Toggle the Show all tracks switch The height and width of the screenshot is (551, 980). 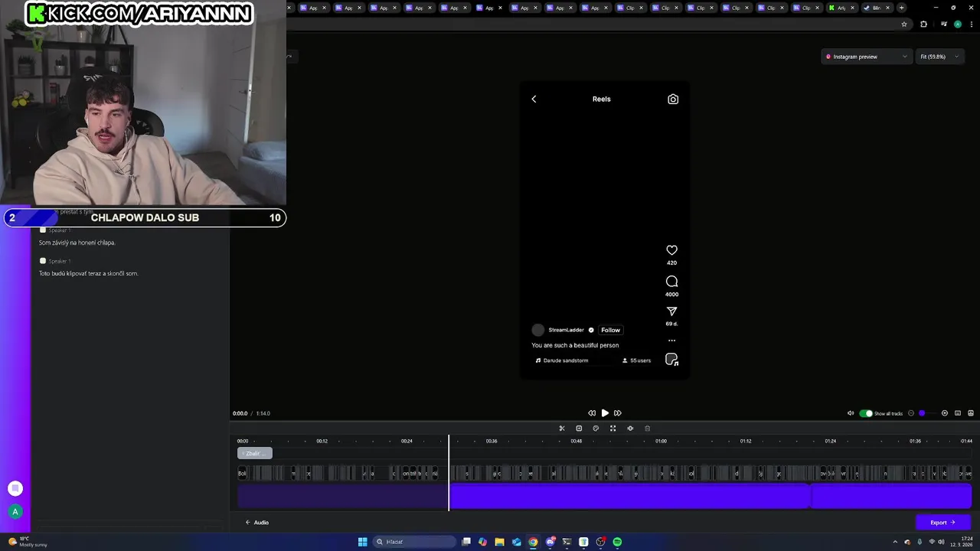(x=866, y=413)
